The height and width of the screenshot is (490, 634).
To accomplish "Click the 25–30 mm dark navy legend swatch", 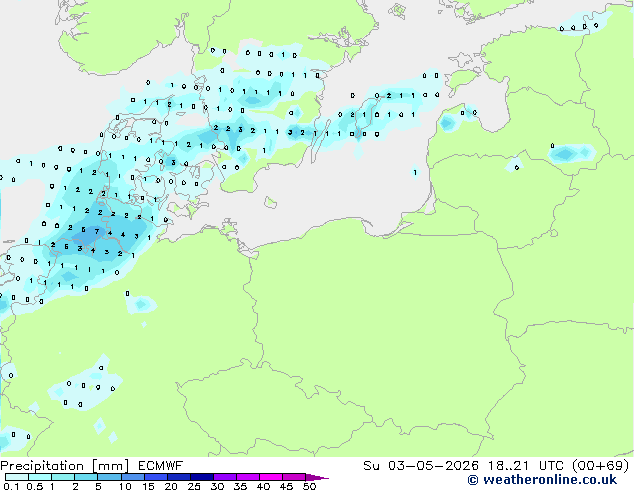I will click(201, 477).
